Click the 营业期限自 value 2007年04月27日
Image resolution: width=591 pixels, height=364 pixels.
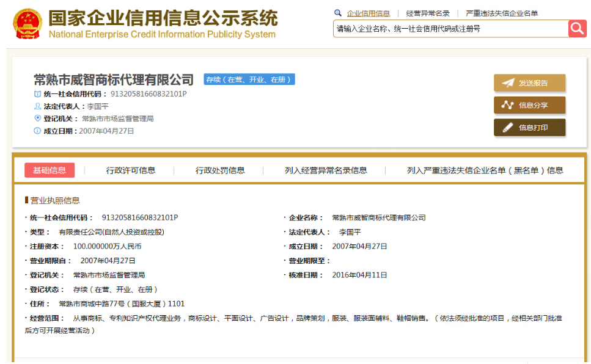tap(108, 261)
